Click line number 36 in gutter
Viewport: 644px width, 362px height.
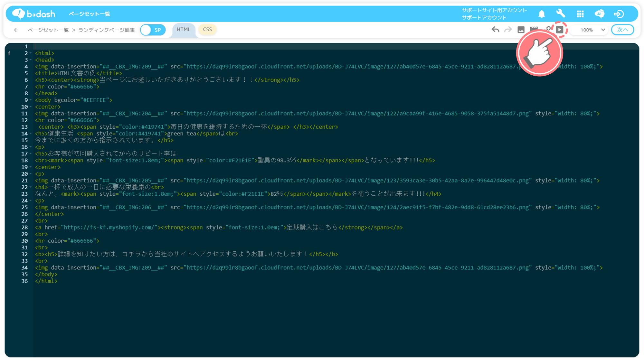pos(24,281)
